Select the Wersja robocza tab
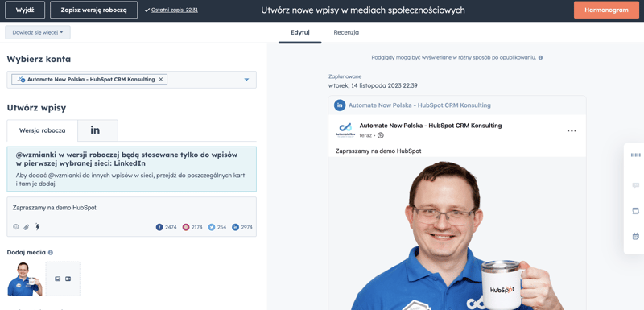Viewport: 644px width, 310px height. (x=43, y=130)
